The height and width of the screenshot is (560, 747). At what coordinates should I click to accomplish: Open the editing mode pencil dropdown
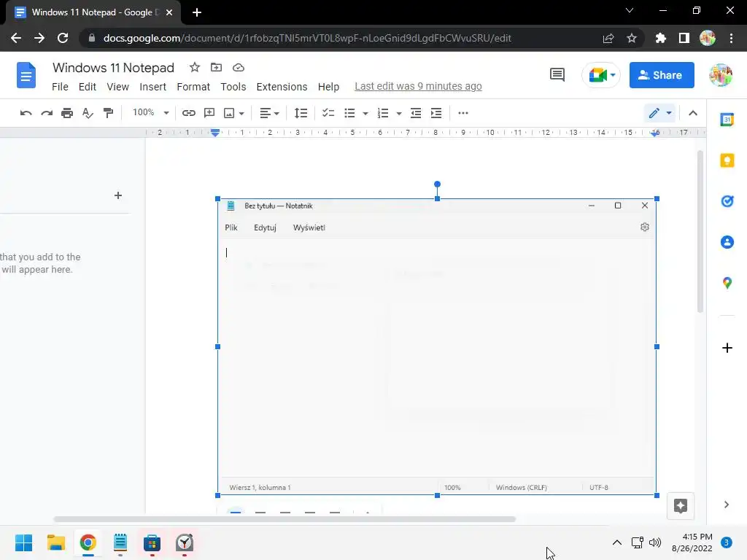660,113
